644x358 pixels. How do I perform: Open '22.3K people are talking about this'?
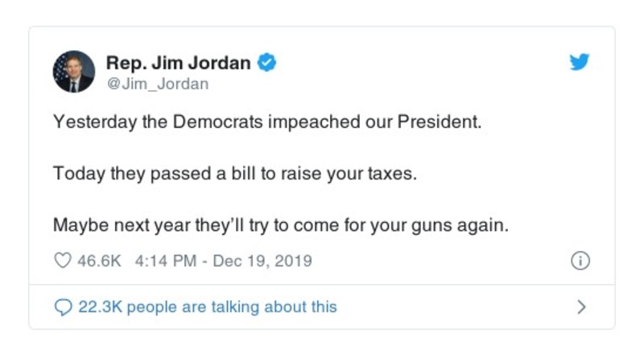coord(207,307)
